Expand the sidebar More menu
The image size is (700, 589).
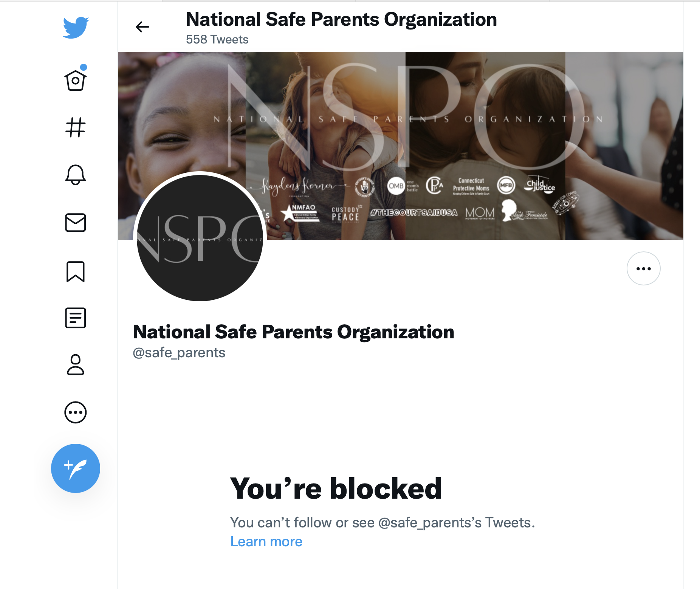[x=76, y=412]
